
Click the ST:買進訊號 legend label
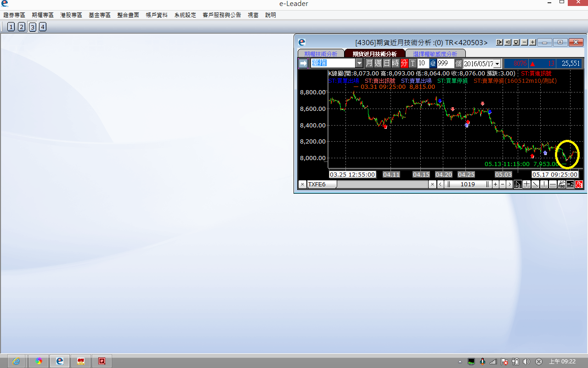pos(536,73)
